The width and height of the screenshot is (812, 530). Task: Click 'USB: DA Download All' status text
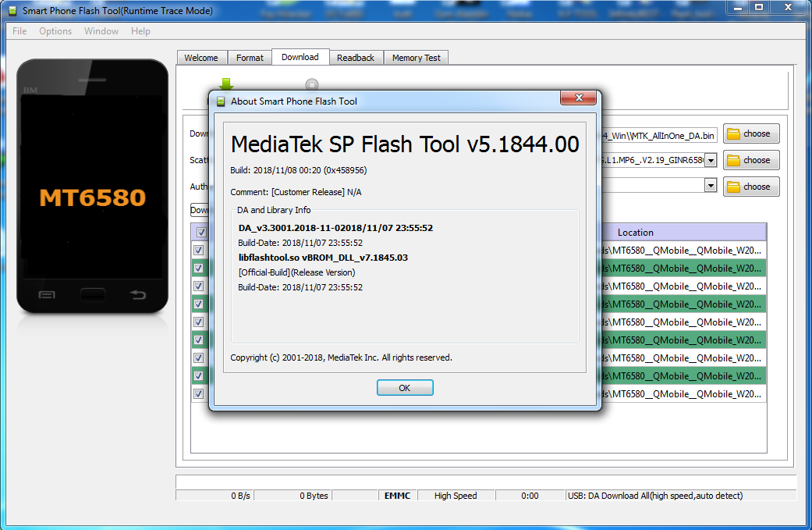coord(655,496)
